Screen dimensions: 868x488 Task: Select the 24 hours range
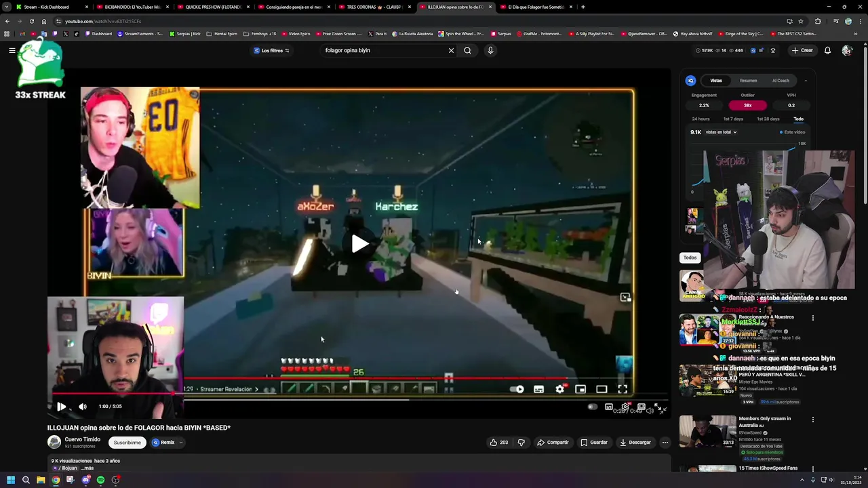tap(701, 119)
